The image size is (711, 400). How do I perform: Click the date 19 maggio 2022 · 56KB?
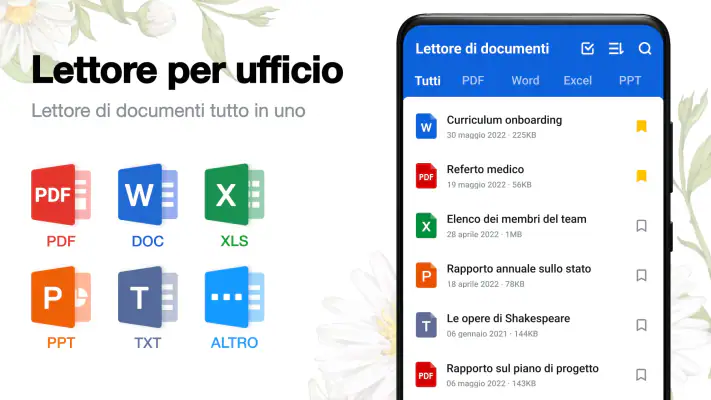point(489,185)
